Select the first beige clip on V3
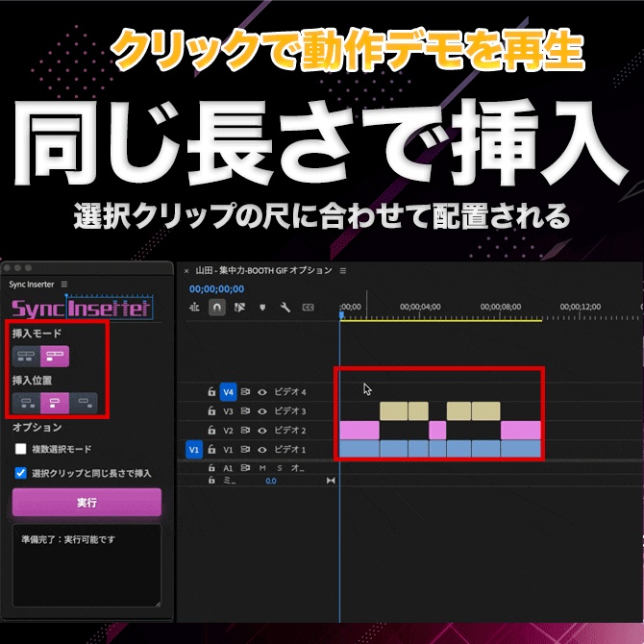 393,410
